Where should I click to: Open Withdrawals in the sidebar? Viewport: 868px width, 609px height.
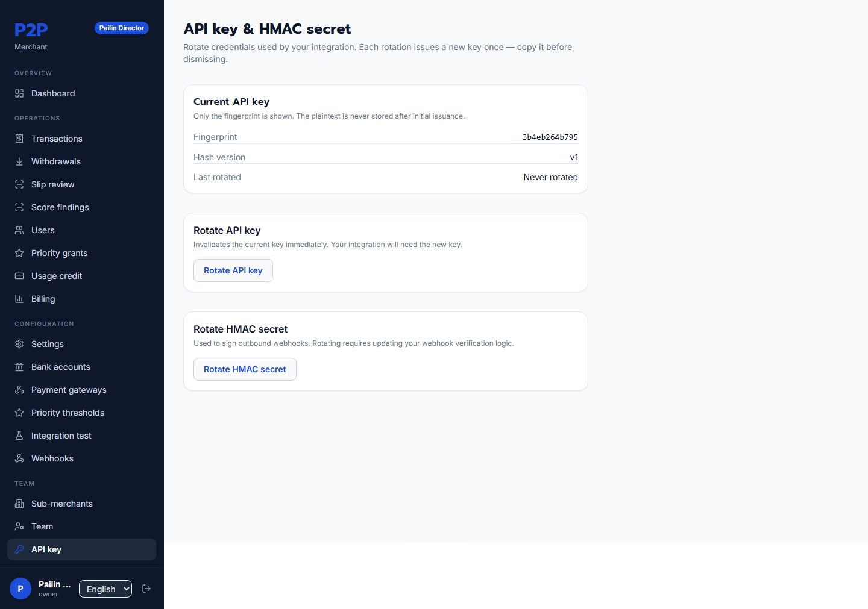81,161
